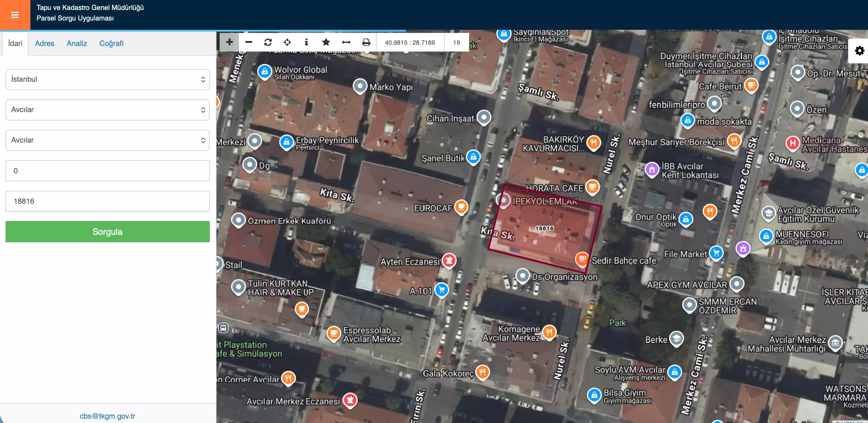Select the Bilsa Giyim shop marker

pos(594,396)
